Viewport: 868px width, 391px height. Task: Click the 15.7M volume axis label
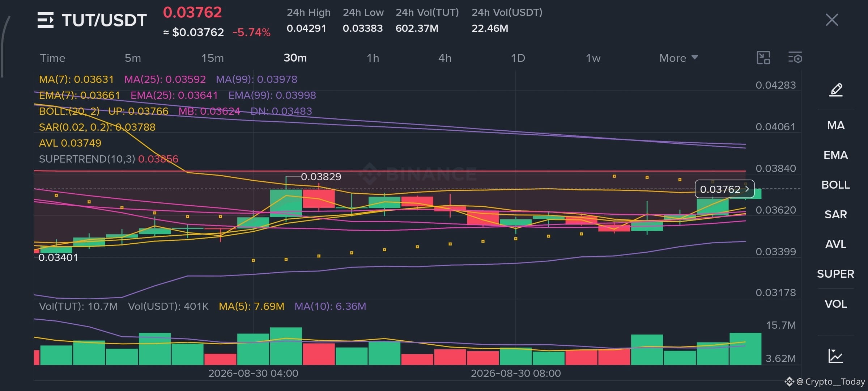781,325
